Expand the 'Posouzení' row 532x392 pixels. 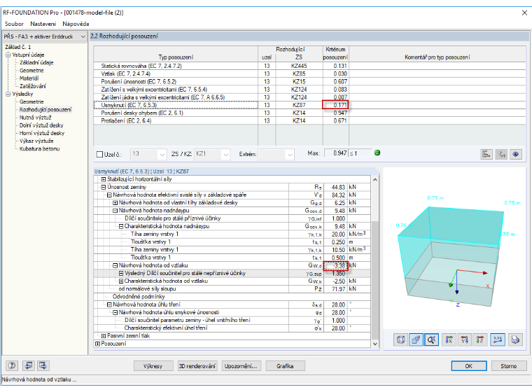[x=98, y=344]
